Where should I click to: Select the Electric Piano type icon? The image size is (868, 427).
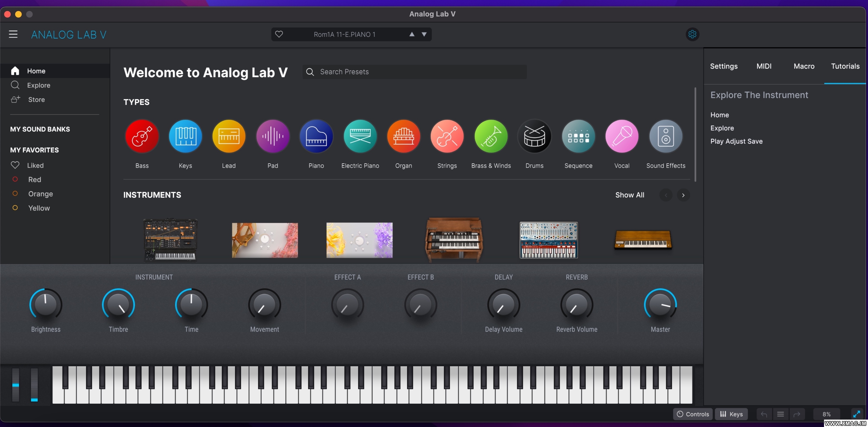[360, 136]
